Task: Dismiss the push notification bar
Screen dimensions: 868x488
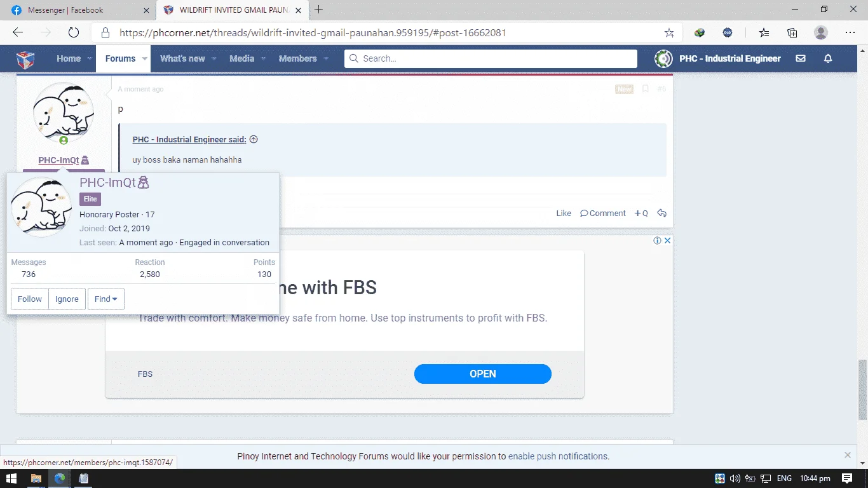Action: click(x=848, y=455)
